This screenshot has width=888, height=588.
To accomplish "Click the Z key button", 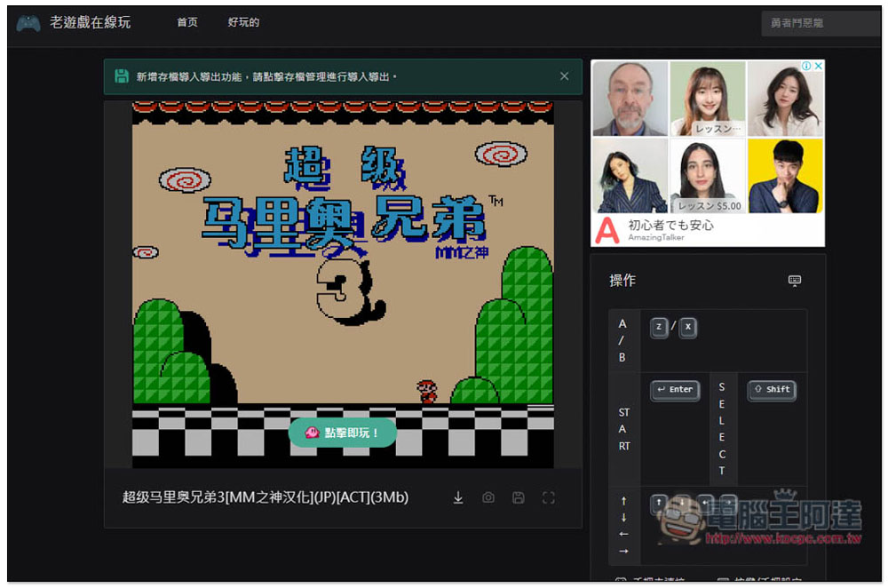I will [659, 327].
